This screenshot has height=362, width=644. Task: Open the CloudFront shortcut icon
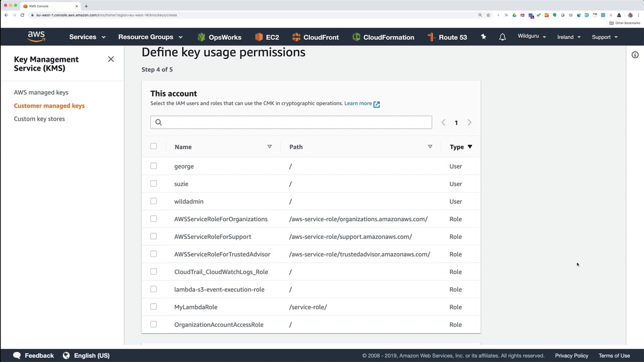tap(296, 37)
